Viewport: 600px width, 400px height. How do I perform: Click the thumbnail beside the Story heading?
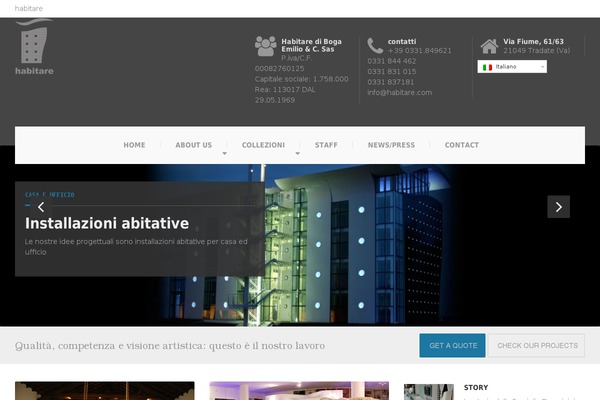click(x=429, y=392)
